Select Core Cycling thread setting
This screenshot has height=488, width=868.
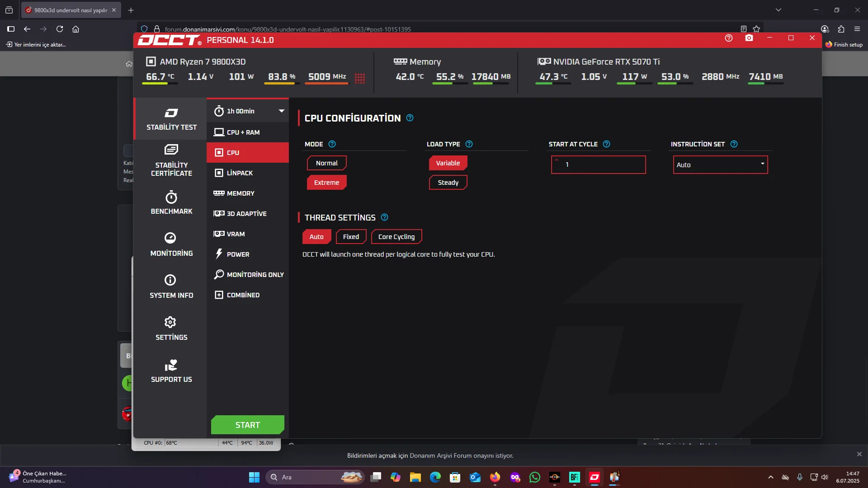[396, 237]
